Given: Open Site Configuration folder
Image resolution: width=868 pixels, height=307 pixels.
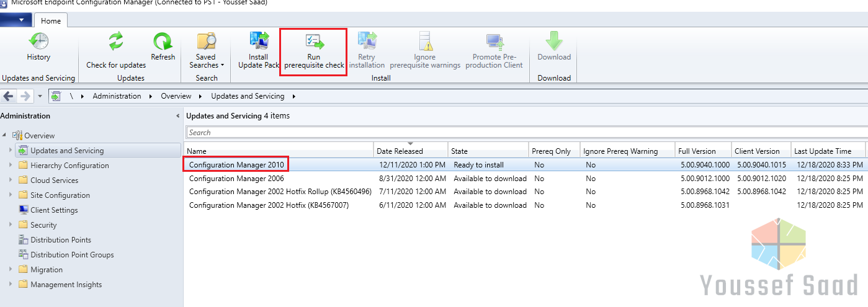Looking at the screenshot, I should click(x=60, y=195).
